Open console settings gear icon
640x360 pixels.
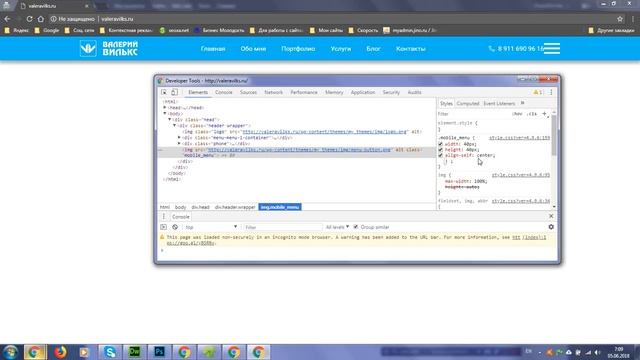(551, 227)
